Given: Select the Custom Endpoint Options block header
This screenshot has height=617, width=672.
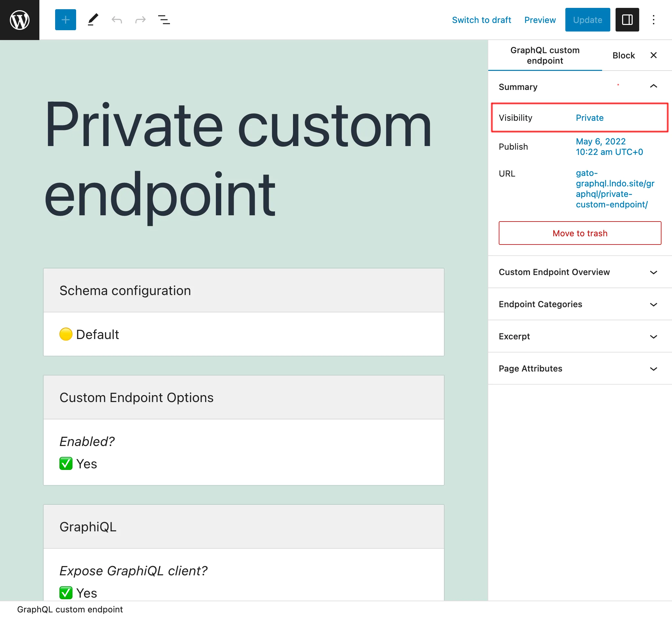Looking at the screenshot, I should [x=243, y=397].
